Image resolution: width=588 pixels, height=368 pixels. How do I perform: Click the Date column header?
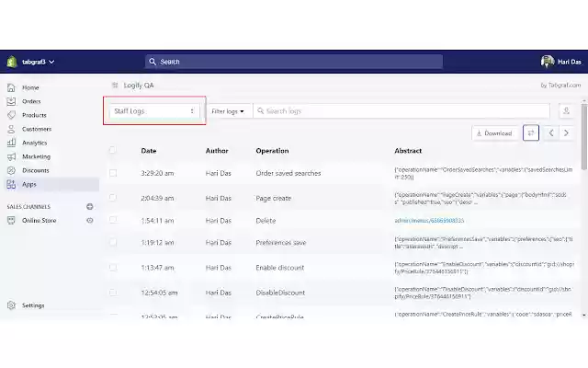tap(149, 151)
